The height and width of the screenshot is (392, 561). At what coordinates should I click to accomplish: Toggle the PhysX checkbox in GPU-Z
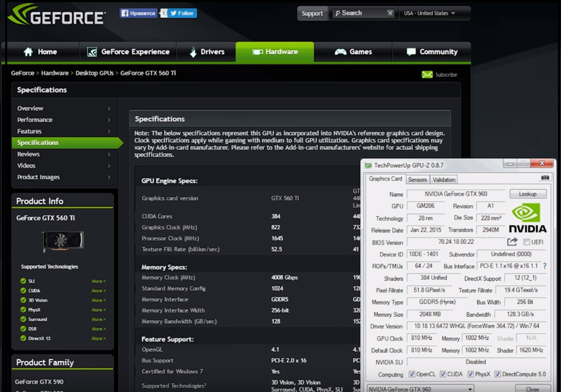tap(470, 374)
